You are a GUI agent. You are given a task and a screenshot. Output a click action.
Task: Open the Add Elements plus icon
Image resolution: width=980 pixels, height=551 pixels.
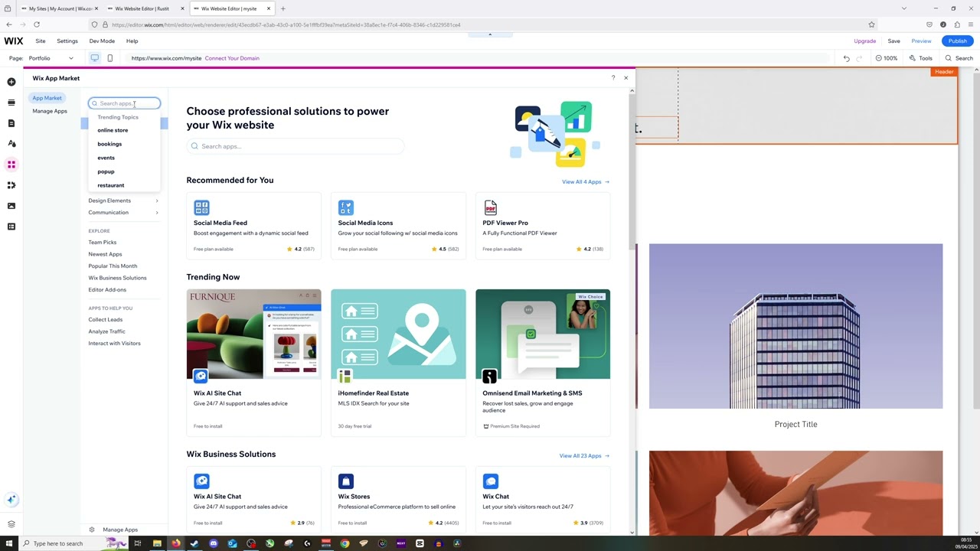click(x=11, y=82)
